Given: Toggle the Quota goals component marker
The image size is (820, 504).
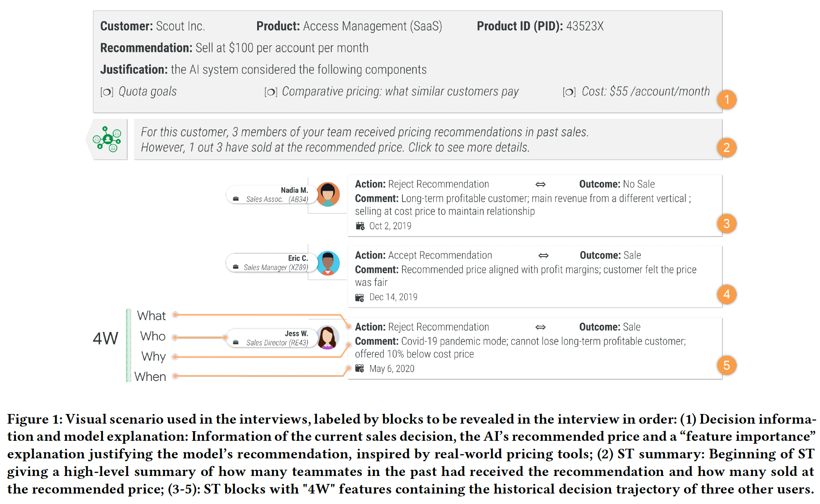Looking at the screenshot, I should 107,92.
